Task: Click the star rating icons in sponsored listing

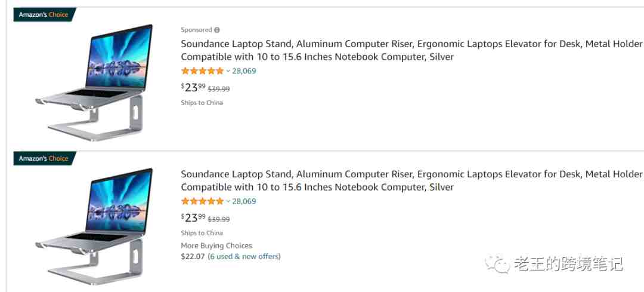Action: point(203,70)
